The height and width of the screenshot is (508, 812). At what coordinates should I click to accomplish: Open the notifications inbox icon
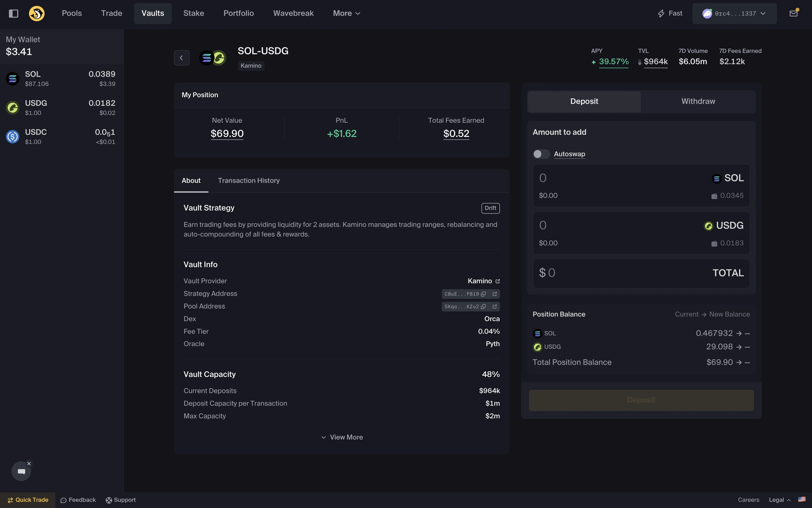pyautogui.click(x=793, y=13)
